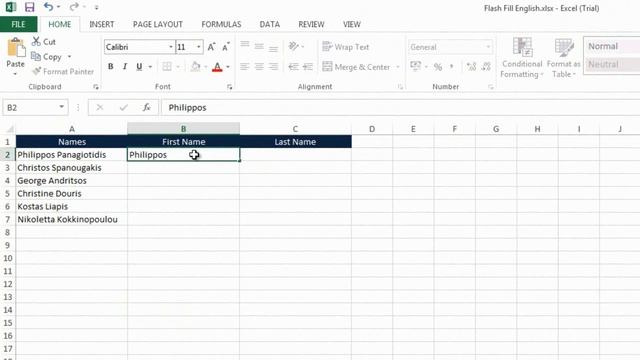Select column C header
640x360 pixels.
(x=295, y=129)
